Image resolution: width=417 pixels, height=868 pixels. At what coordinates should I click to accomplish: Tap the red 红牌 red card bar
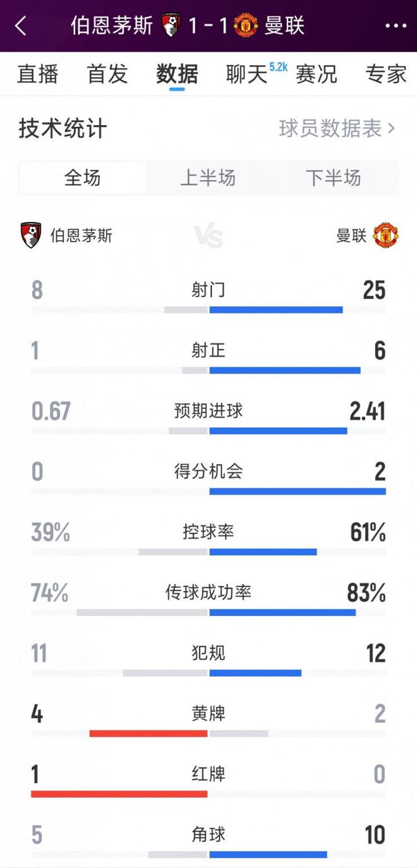point(119,794)
